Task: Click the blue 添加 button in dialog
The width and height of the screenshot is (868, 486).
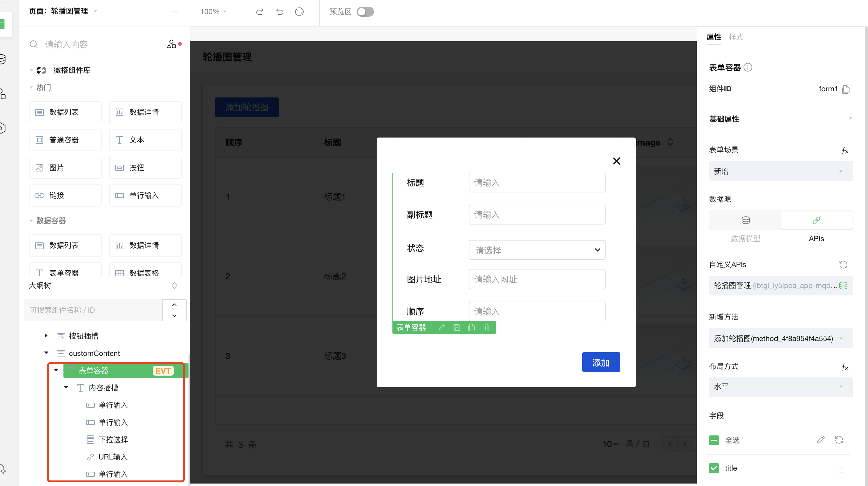Action: pos(600,362)
